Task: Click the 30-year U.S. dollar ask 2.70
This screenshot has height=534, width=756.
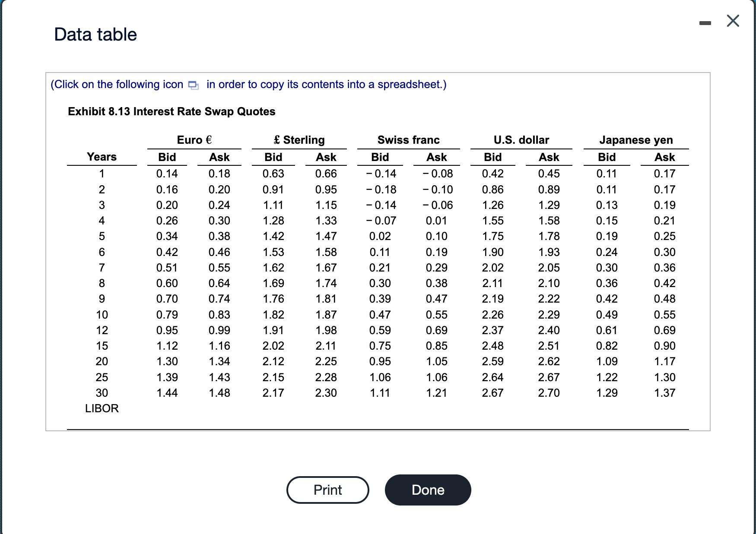Action: [549, 393]
